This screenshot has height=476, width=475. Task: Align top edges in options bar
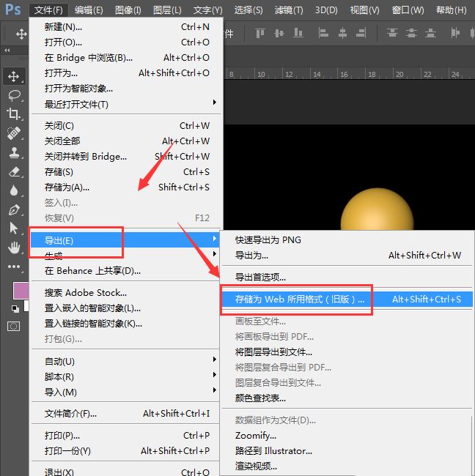(x=260, y=33)
